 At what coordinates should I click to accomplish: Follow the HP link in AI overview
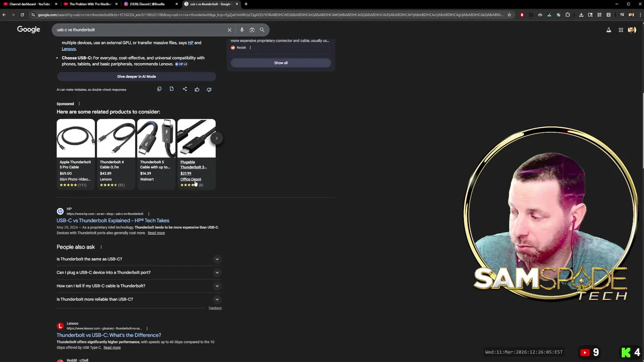[x=191, y=43]
